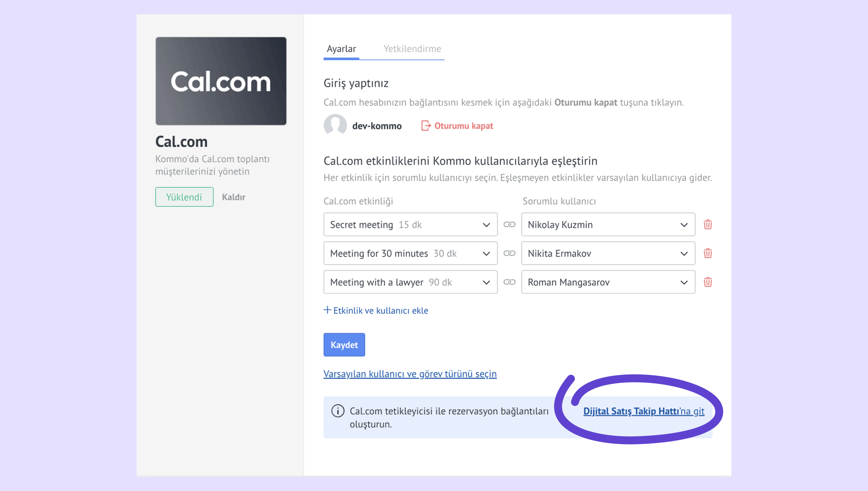Open Meeting with a lawyer dropdown
Viewport: 868px width, 491px height.
(410, 282)
